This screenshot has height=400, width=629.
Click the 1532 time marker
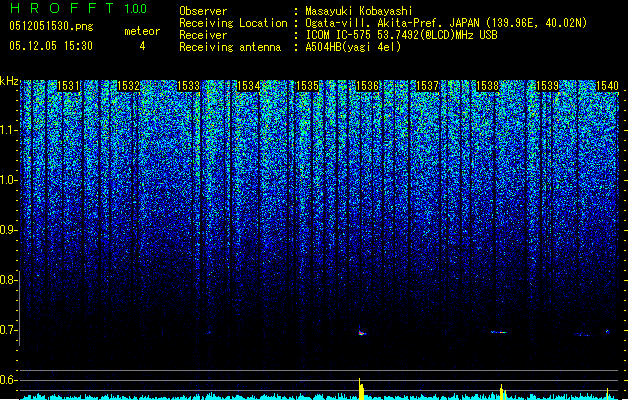point(128,86)
